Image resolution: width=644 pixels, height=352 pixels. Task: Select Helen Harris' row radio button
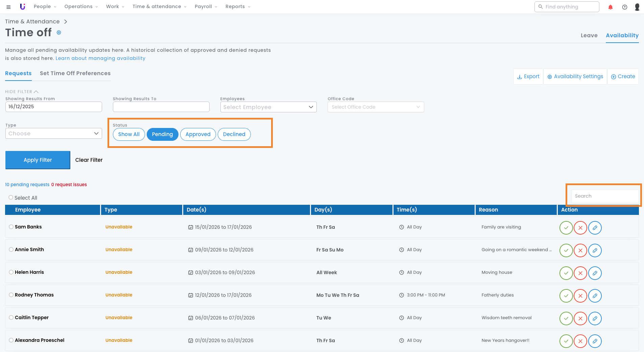coord(11,272)
